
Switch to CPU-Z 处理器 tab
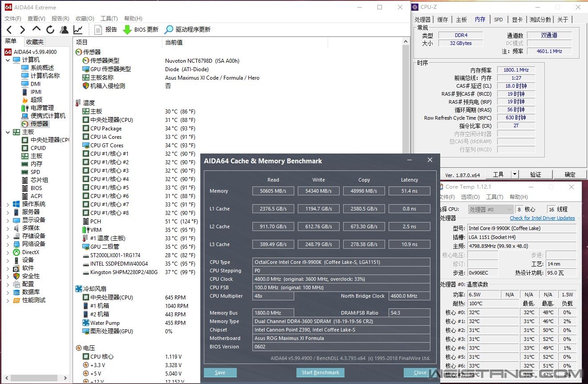[422, 20]
